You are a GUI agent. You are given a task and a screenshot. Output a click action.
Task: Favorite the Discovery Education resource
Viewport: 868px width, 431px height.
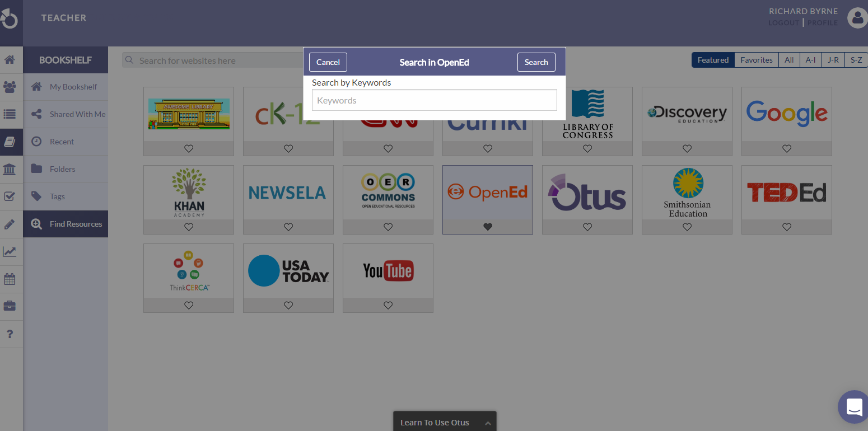click(x=687, y=148)
